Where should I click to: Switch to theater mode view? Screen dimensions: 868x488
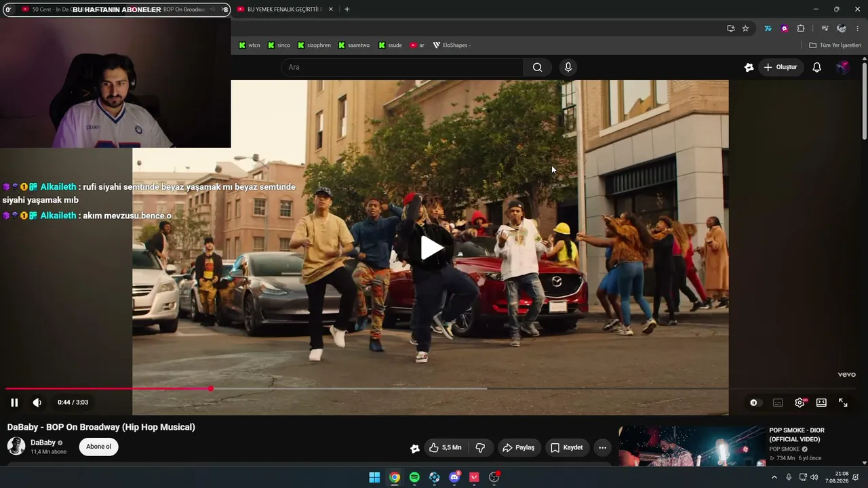(x=821, y=403)
